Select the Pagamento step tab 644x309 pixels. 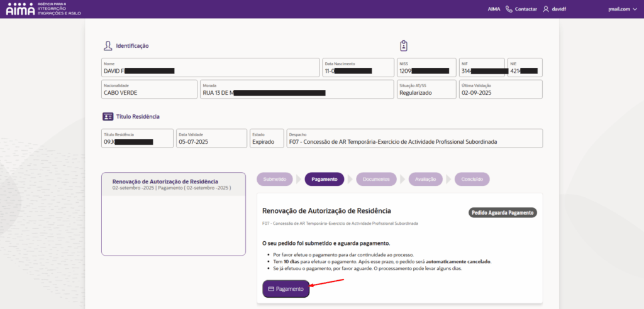coord(325,179)
